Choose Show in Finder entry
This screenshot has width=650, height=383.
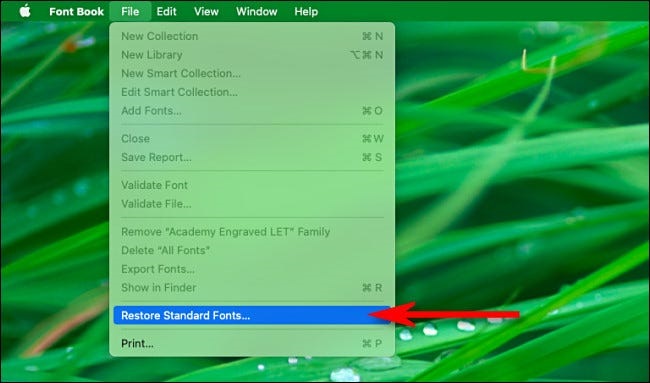coord(252,288)
